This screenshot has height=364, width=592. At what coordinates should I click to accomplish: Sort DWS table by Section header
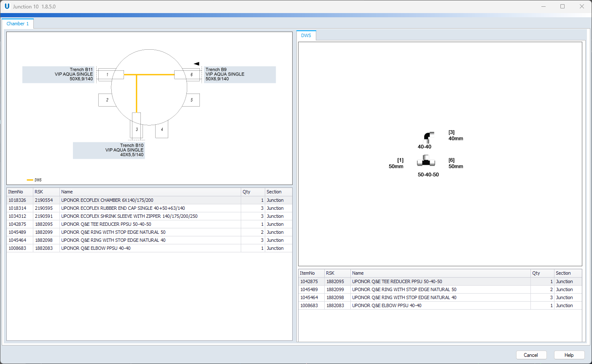point(568,273)
